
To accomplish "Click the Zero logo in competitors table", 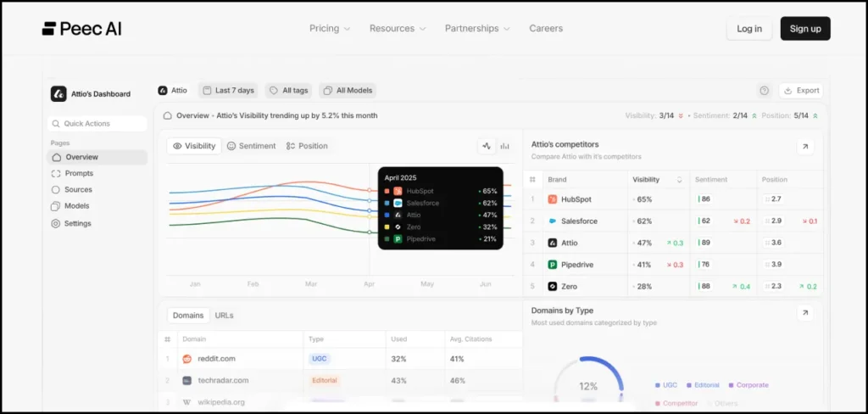I will tap(552, 287).
